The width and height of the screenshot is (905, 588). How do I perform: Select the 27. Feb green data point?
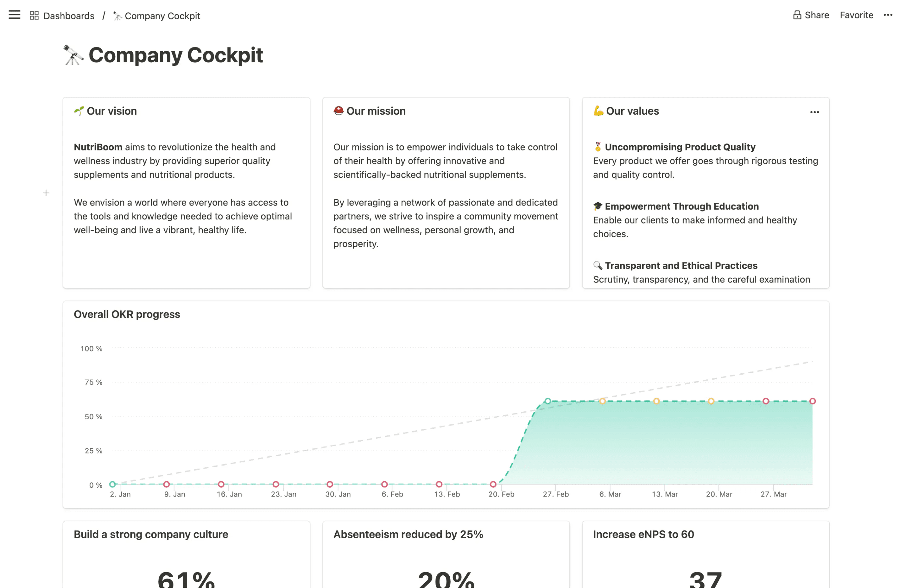[x=548, y=401]
